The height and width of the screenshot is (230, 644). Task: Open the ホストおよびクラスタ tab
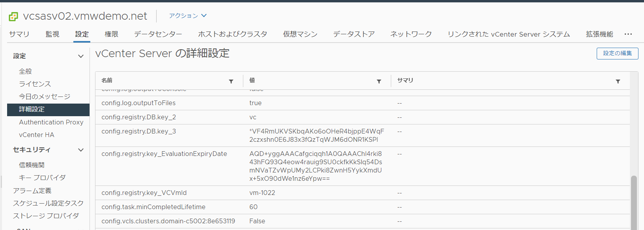point(233,34)
